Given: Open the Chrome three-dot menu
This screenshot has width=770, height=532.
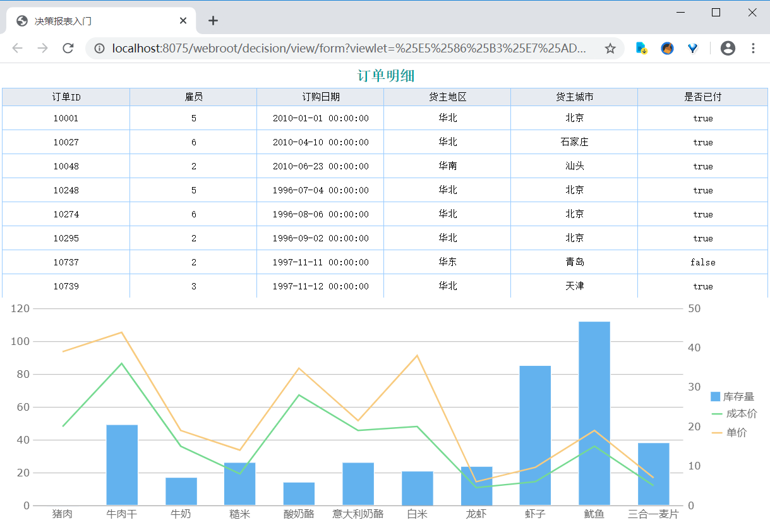Looking at the screenshot, I should (753, 49).
